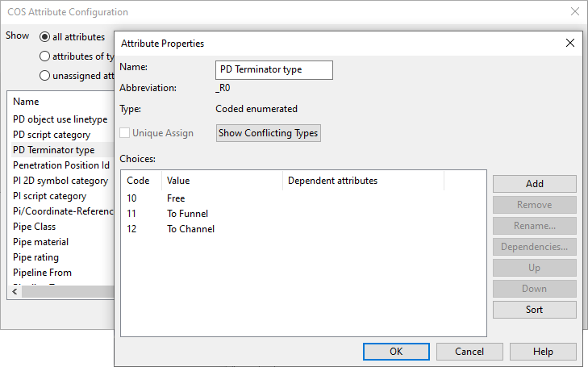Screen dimensions: 588x367
Task: Open Help for Attribute Properties
Action: (x=543, y=352)
